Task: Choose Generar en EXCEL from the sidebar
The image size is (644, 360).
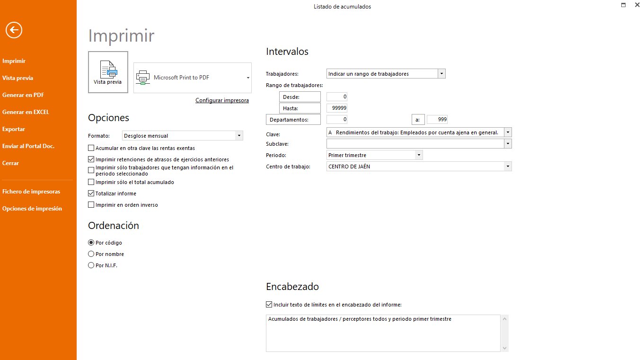Action: 26,112
